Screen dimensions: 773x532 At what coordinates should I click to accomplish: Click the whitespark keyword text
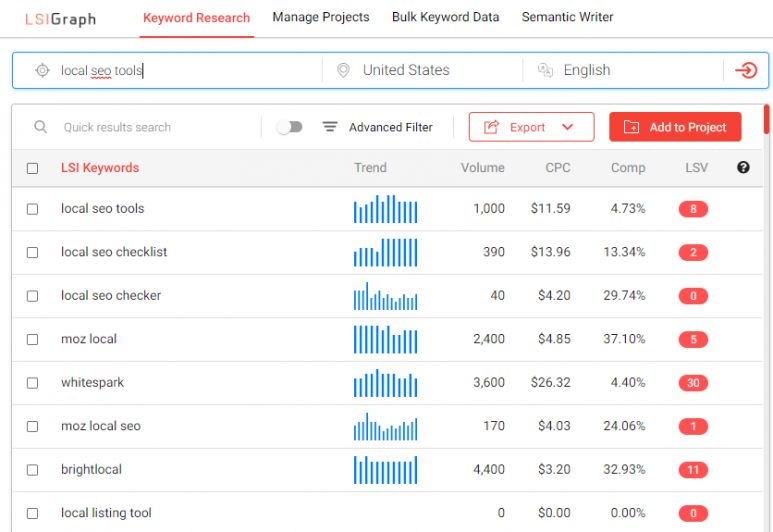click(92, 383)
